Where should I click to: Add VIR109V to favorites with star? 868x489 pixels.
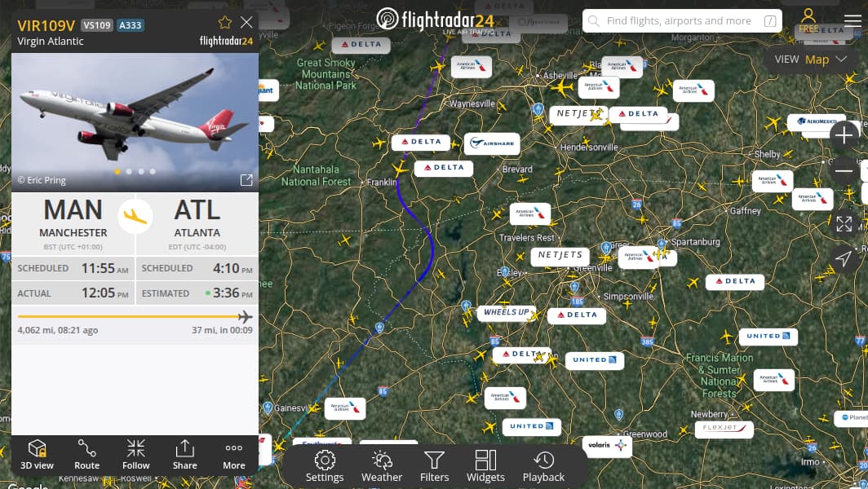pyautogui.click(x=225, y=23)
